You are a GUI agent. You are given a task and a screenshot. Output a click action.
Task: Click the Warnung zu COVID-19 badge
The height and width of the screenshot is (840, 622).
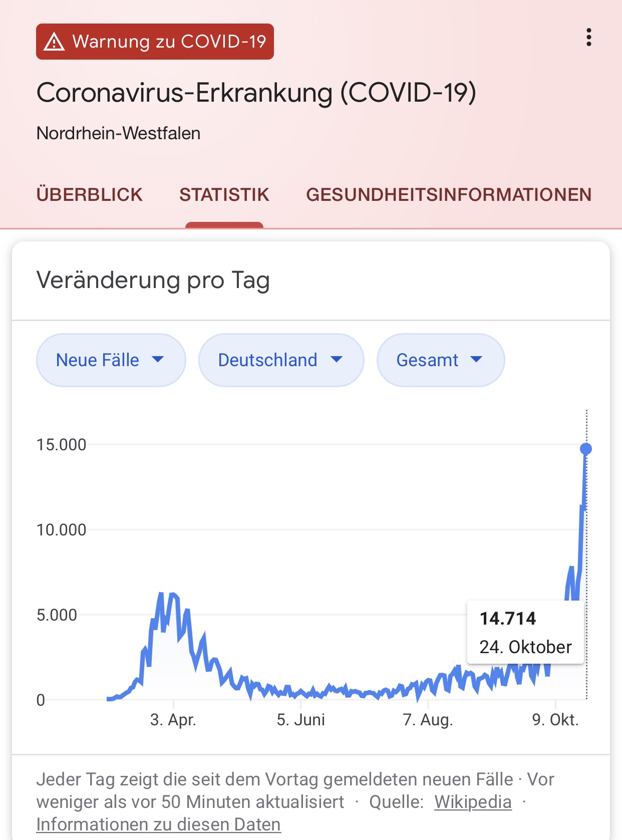(x=155, y=42)
